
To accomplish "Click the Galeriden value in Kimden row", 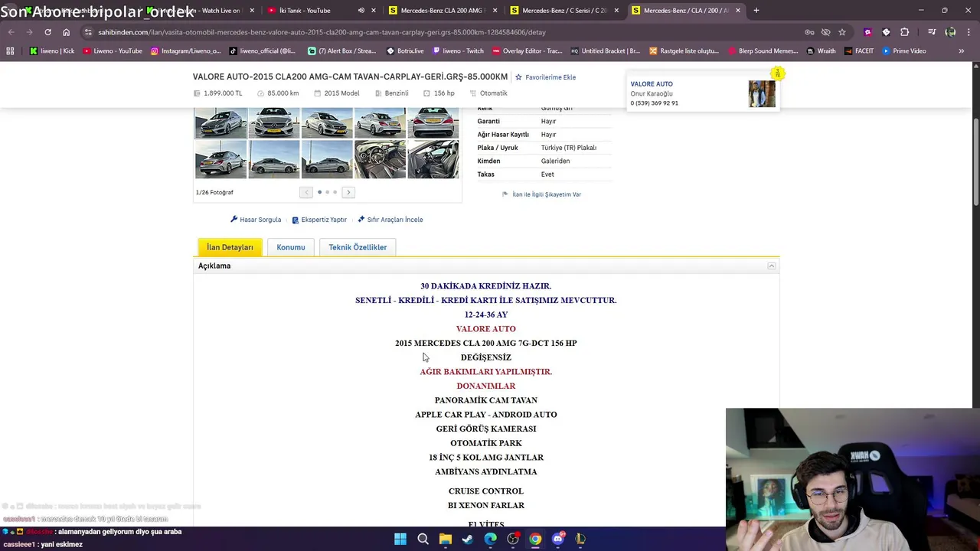I will [x=555, y=161].
